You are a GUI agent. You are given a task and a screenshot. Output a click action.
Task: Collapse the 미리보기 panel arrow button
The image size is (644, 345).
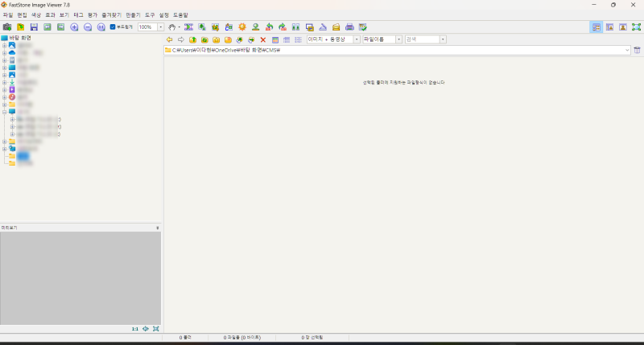(157, 228)
